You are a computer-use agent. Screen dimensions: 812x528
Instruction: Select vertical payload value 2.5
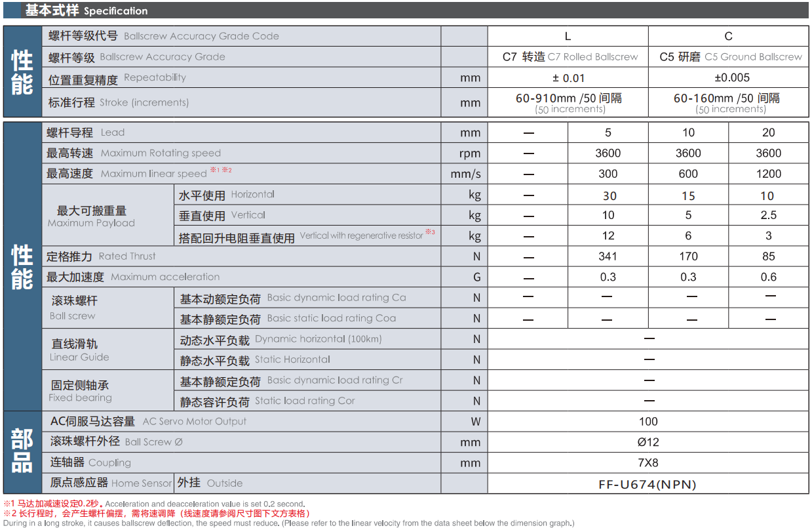click(x=768, y=215)
